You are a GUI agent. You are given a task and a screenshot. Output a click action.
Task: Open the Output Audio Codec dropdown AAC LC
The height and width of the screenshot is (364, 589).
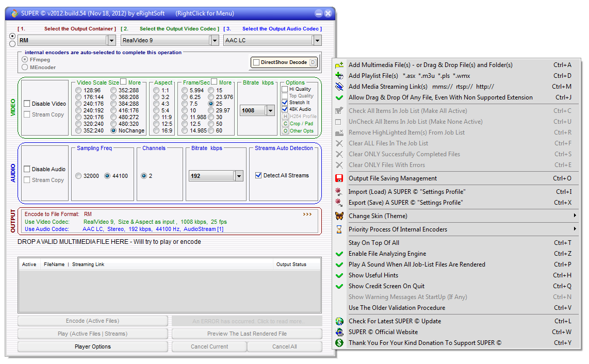[317, 40]
